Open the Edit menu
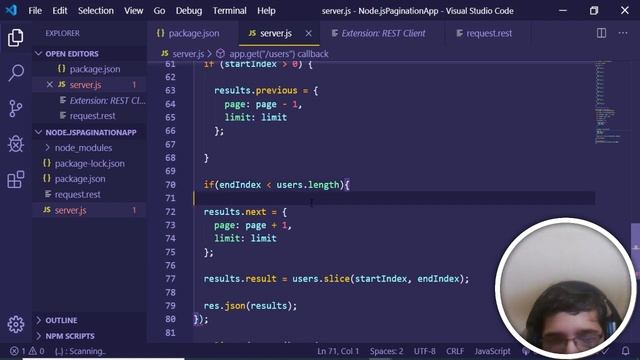 (60, 11)
